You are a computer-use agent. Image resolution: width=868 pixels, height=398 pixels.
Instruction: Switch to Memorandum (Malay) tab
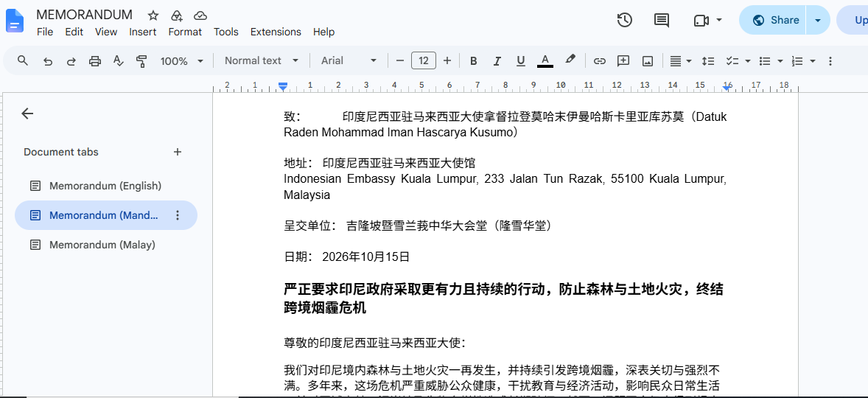(105, 245)
